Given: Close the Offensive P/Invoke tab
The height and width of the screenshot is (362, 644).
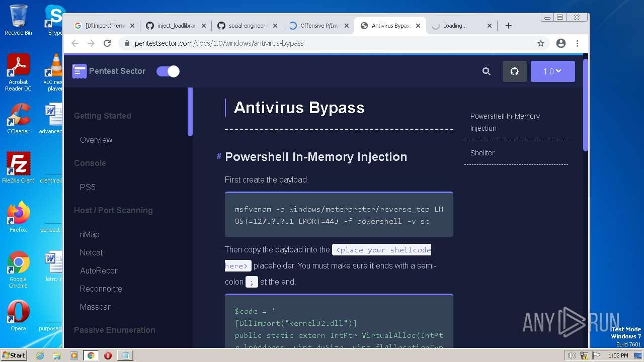Looking at the screenshot, I should click(x=347, y=26).
